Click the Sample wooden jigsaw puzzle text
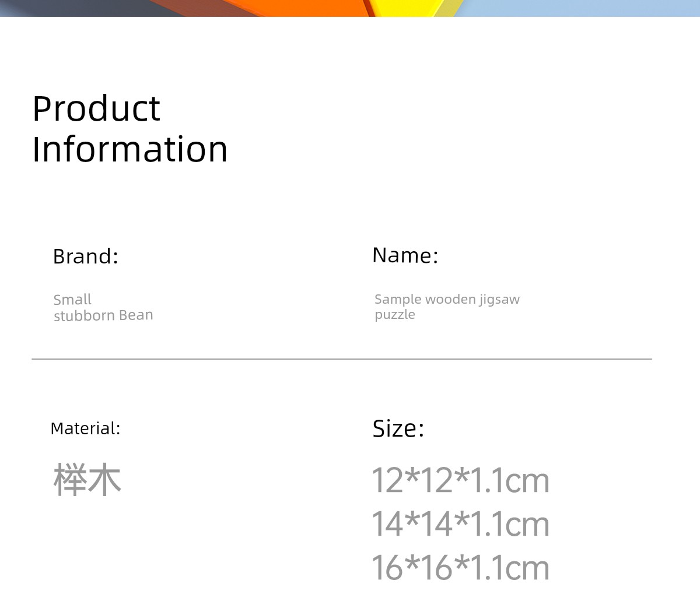Viewport: 700px width, 608px height. click(446, 307)
